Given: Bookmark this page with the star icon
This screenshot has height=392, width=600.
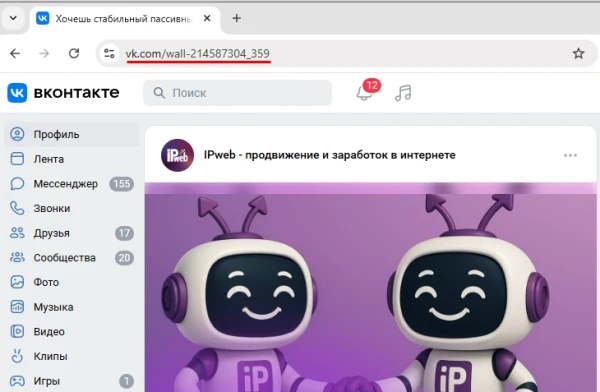Looking at the screenshot, I should click(578, 54).
